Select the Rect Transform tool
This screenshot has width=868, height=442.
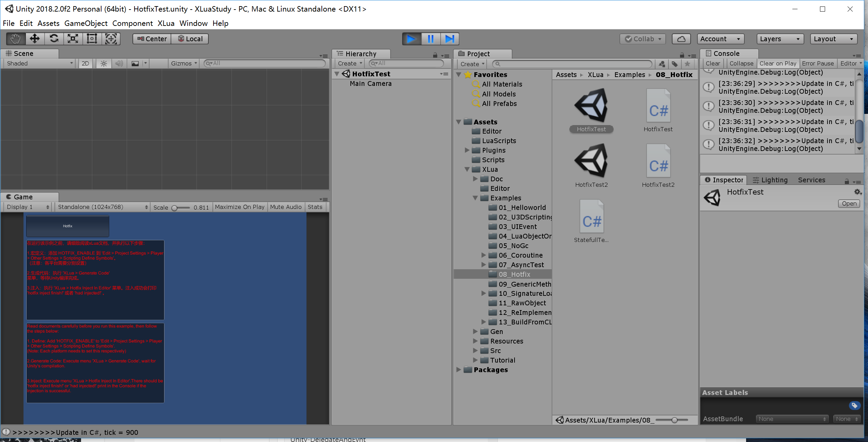tap(92, 39)
